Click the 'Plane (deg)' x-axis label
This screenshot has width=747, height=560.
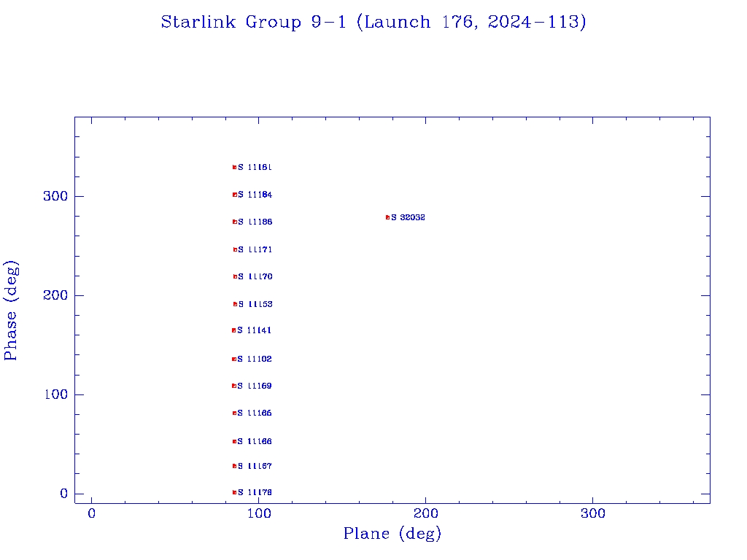coord(392,533)
